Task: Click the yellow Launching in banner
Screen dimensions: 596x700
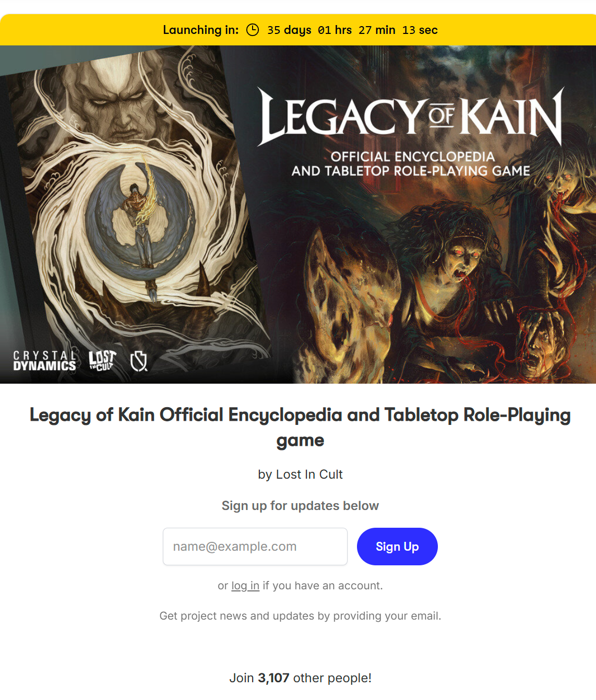Action: 298,30
